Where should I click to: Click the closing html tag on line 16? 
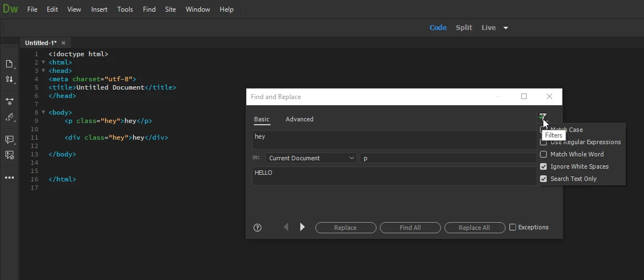click(62, 179)
